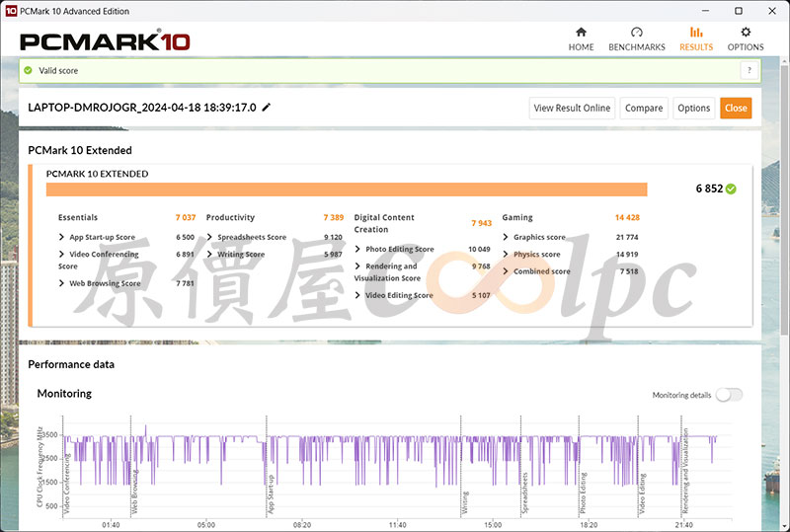Click the Writing marker on graph
The width and height of the screenshot is (790, 532).
pos(465,502)
